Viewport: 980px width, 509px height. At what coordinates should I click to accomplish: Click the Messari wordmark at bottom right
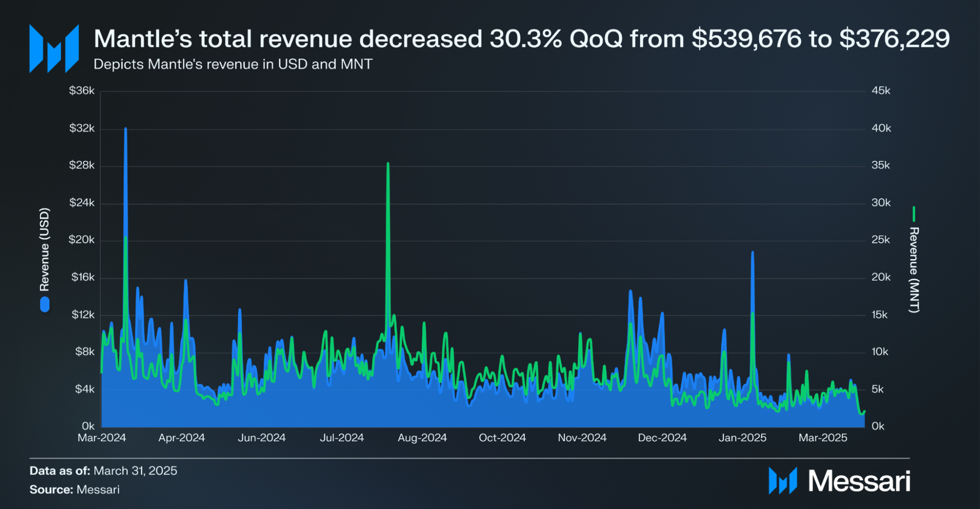pyautogui.click(x=859, y=481)
